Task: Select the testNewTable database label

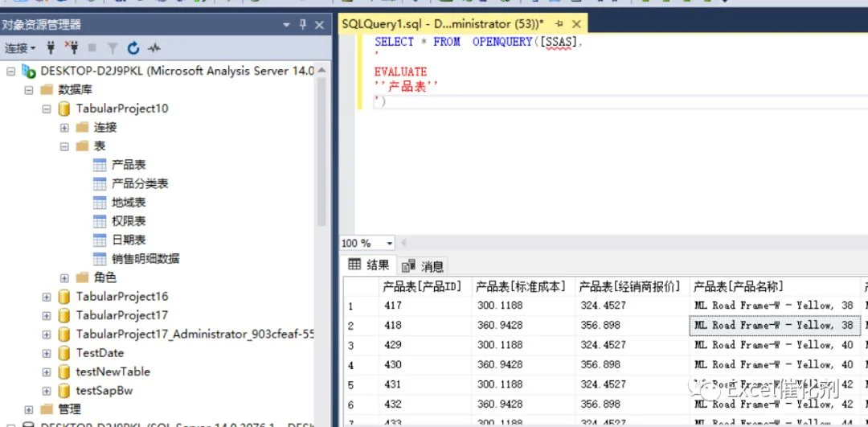Action: [113, 372]
